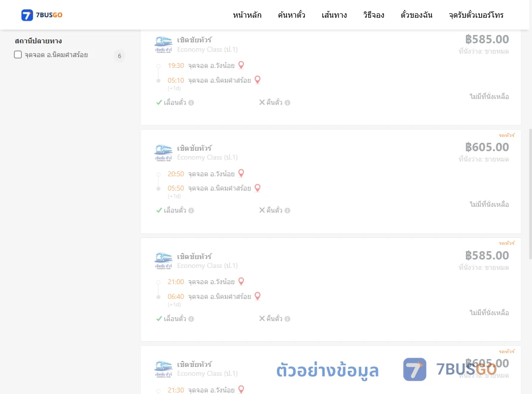This screenshot has height=394, width=532.
Task: Open the เส้นทาง menu item
Action: pyautogui.click(x=334, y=15)
